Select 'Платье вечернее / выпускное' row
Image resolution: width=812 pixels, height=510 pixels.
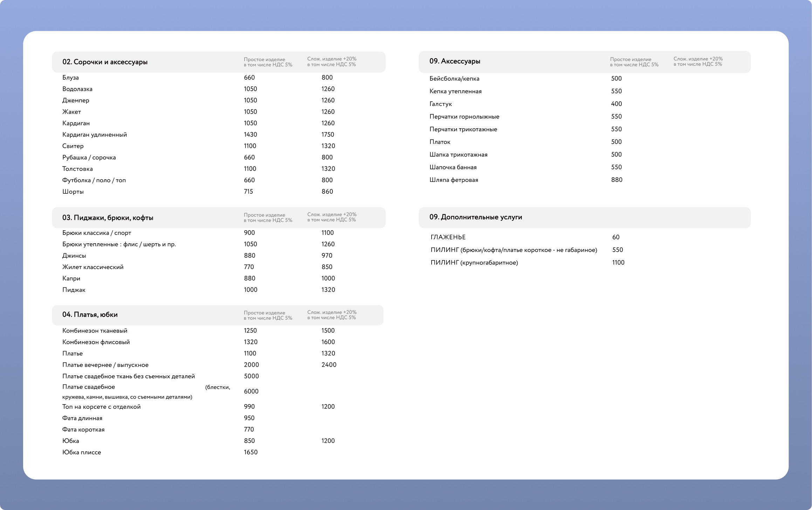point(105,365)
